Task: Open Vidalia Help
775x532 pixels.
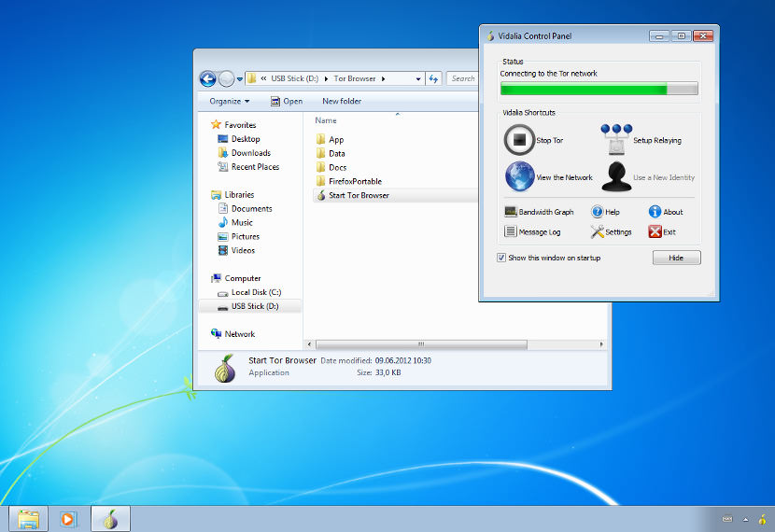Action: (x=605, y=212)
